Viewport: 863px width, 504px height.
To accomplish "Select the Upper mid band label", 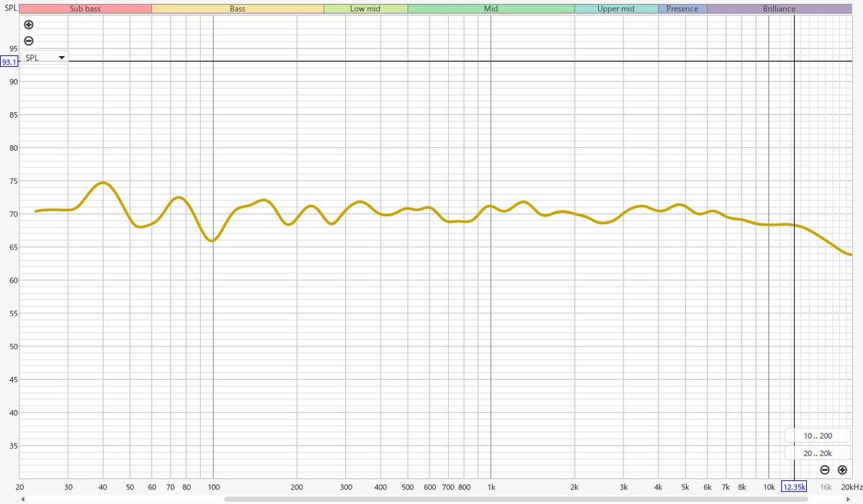I will pos(616,9).
